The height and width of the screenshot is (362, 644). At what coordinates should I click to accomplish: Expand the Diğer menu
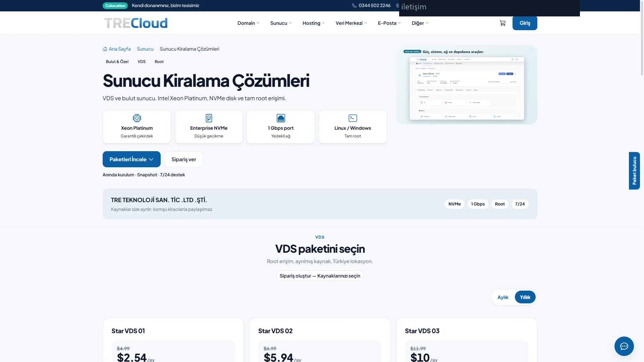pyautogui.click(x=420, y=23)
